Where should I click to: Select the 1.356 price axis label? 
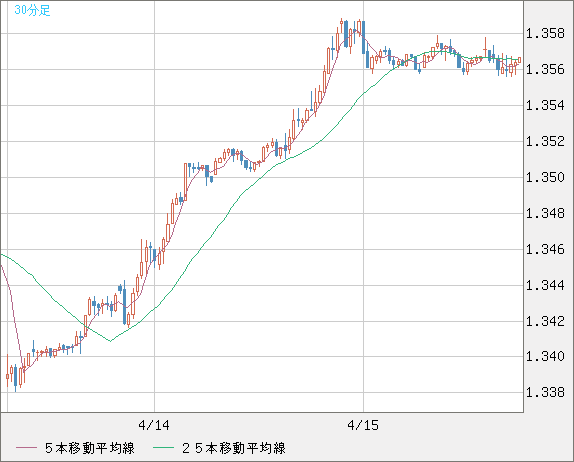[545, 69]
